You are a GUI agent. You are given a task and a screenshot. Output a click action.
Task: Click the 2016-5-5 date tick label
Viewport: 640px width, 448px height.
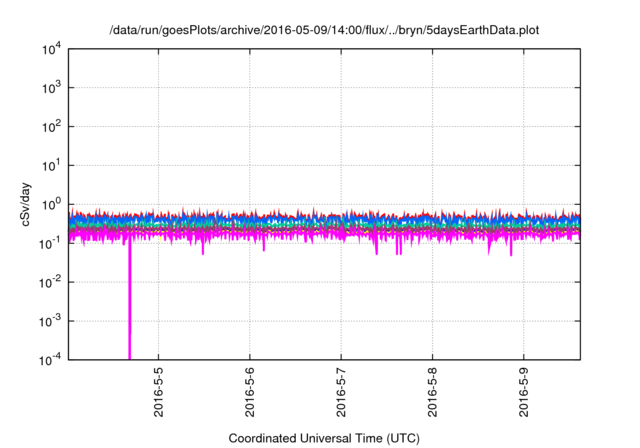158,392
